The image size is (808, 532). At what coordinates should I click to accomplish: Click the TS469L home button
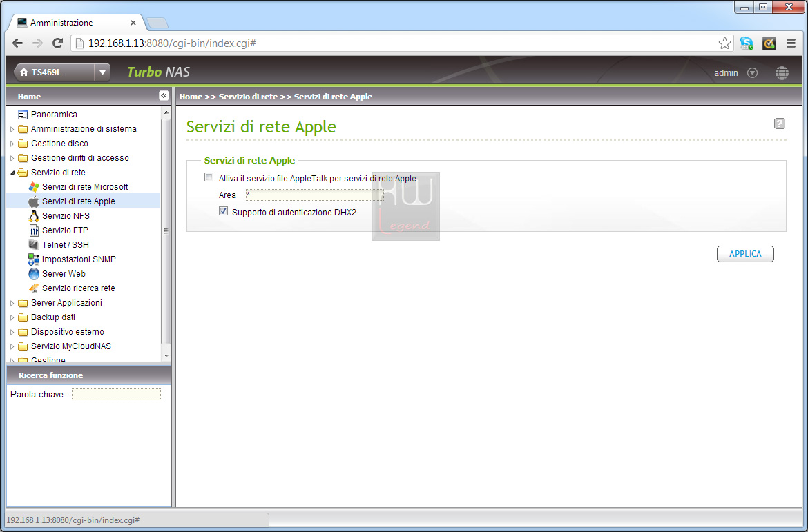coord(55,72)
